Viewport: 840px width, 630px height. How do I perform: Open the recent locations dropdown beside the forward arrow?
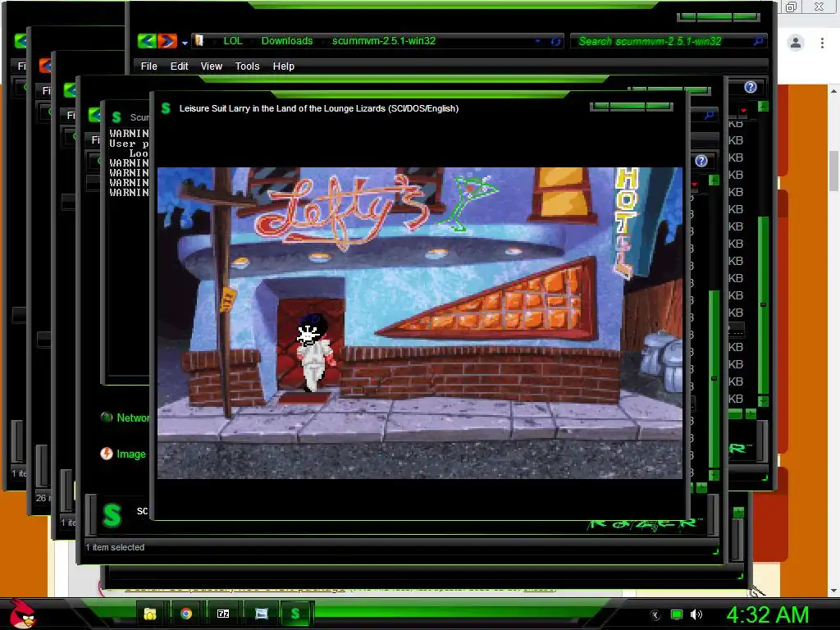coord(185,43)
